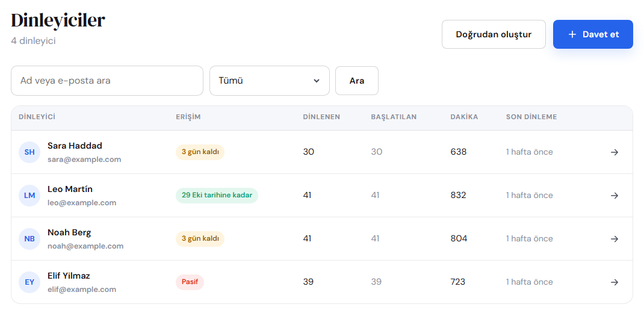Screen dimensions: 644x319
Task: Open Noah Berg's row arrow icon
Action: coord(614,239)
